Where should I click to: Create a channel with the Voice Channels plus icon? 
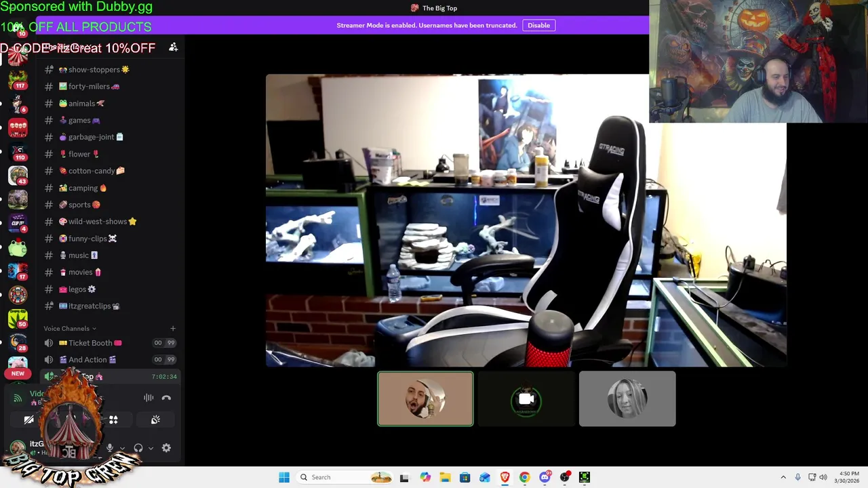tap(173, 329)
